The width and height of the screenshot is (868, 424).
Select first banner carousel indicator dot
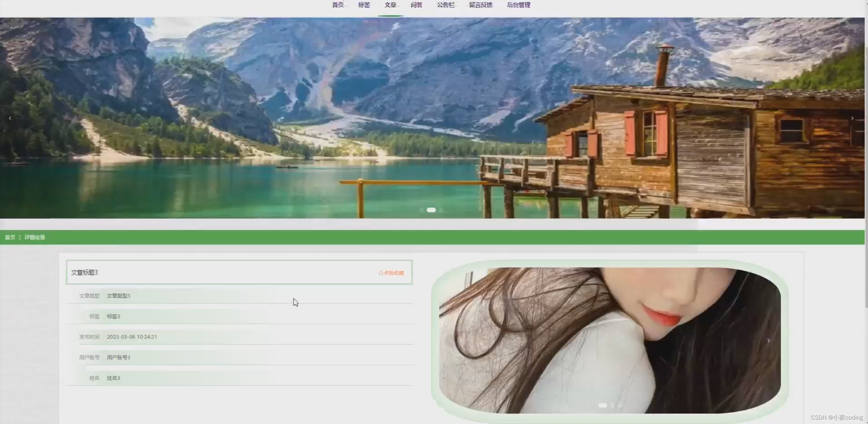pos(421,210)
